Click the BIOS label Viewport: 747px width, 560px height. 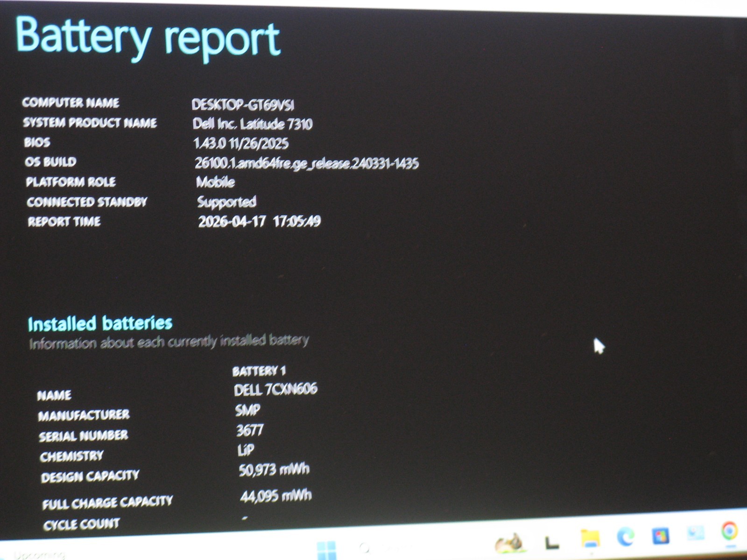point(37,142)
